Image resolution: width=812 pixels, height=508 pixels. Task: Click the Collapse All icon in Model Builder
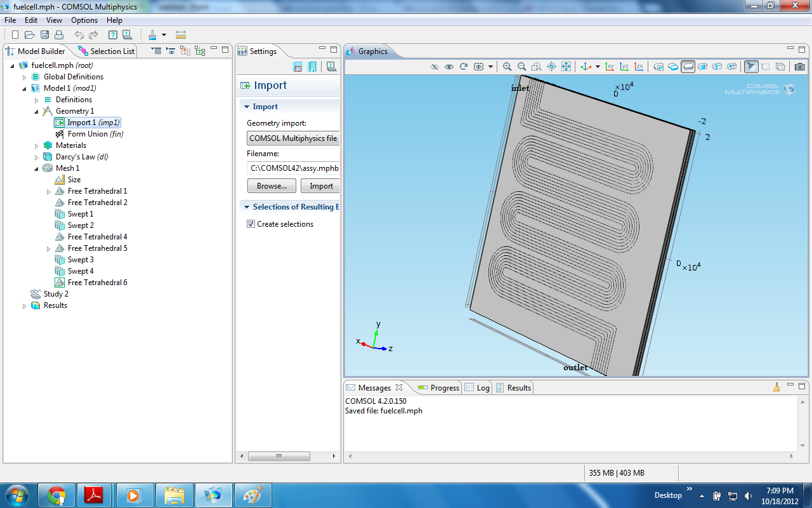pyautogui.click(x=157, y=51)
